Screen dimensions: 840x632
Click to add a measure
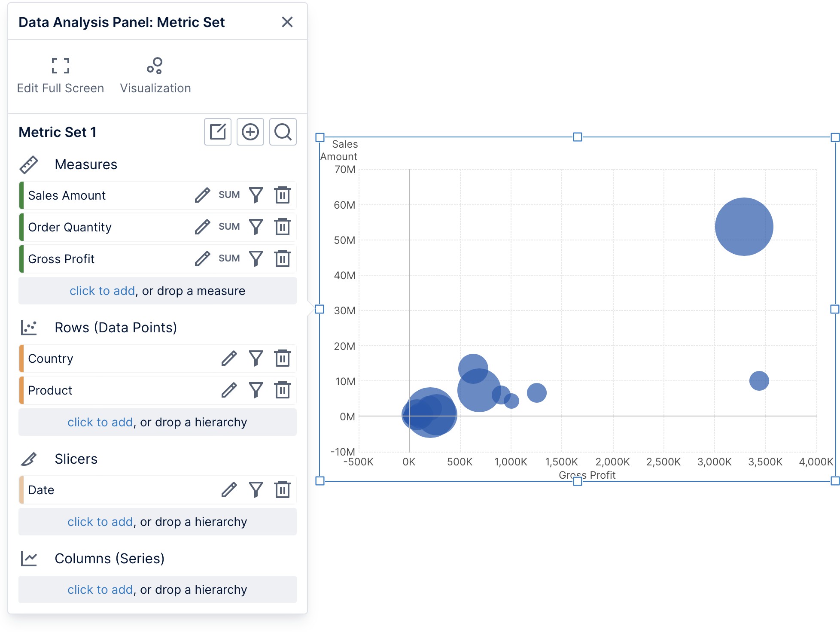click(x=102, y=291)
